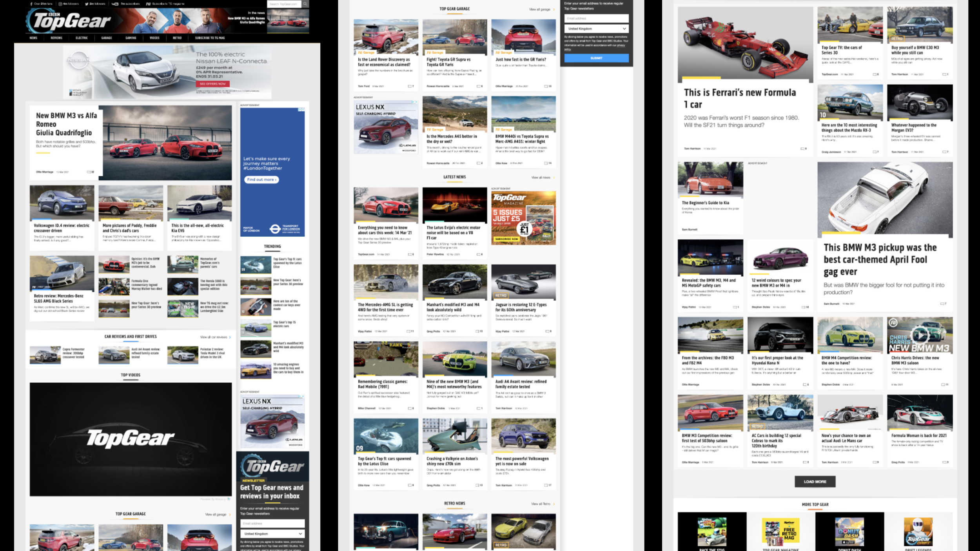Open Top Gear Drift Legends tile
The width and height of the screenshot is (980, 551).
[918, 531]
